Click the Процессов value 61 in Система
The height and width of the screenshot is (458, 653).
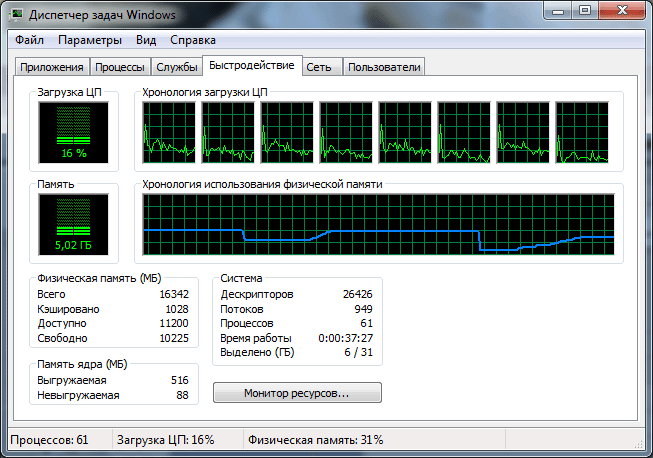[366, 324]
